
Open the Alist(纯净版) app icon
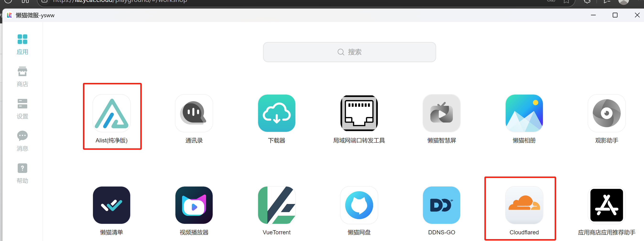(x=112, y=113)
